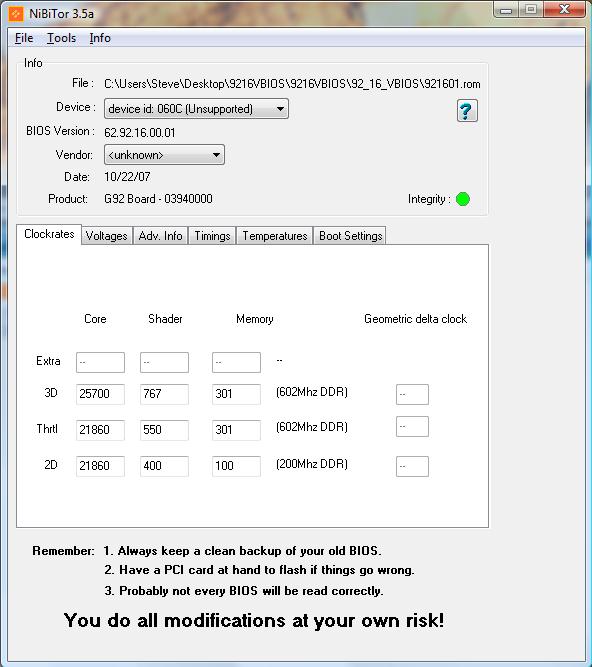Click the NiBiTor orange title bar icon
The image size is (592, 667).
(15, 14)
